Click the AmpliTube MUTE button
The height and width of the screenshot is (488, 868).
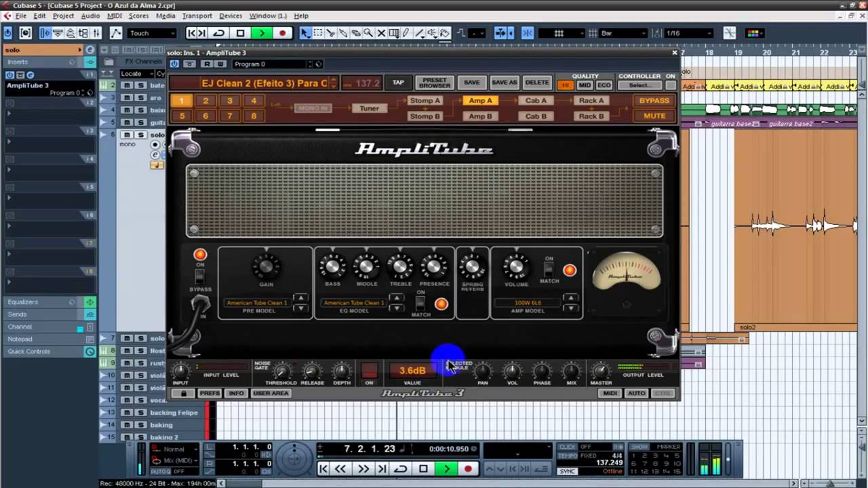(x=654, y=116)
